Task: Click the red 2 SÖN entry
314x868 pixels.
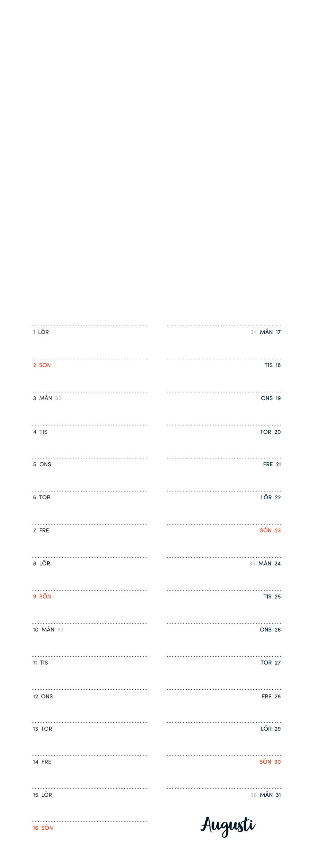Action: [42, 365]
